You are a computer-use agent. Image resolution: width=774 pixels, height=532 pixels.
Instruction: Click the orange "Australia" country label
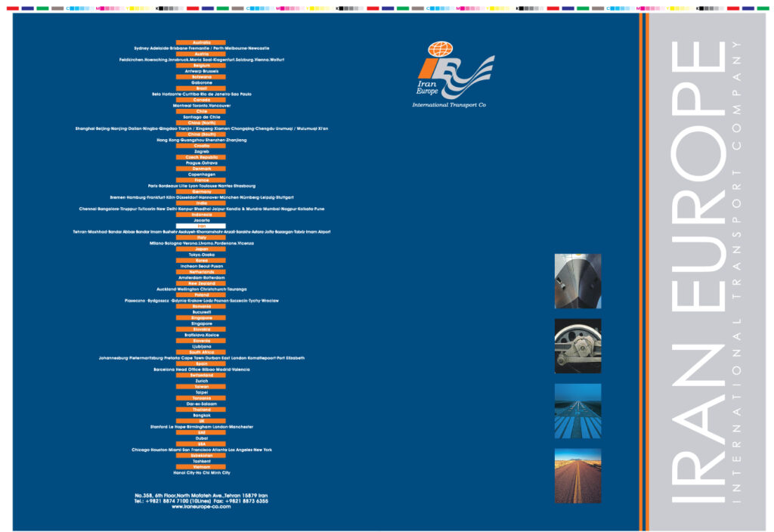pyautogui.click(x=201, y=42)
